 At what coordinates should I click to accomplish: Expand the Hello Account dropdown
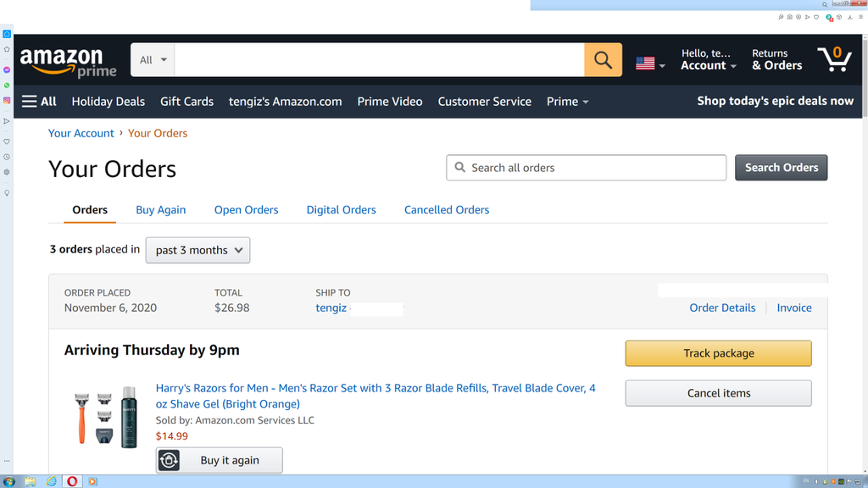(x=708, y=60)
